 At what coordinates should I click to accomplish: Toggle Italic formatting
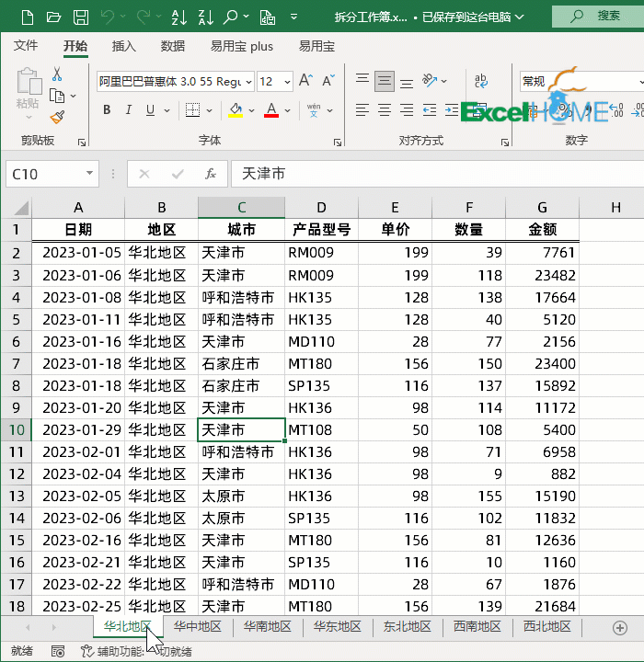129,110
